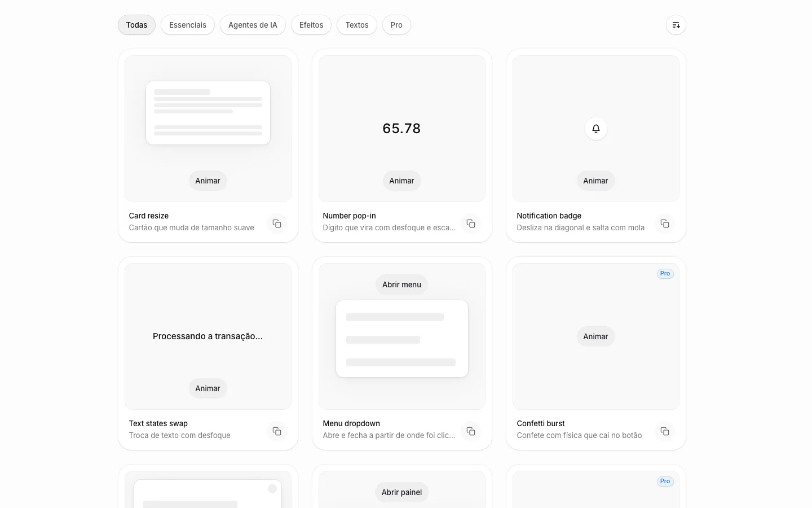
Task: Open the Textos category tab
Action: click(357, 25)
